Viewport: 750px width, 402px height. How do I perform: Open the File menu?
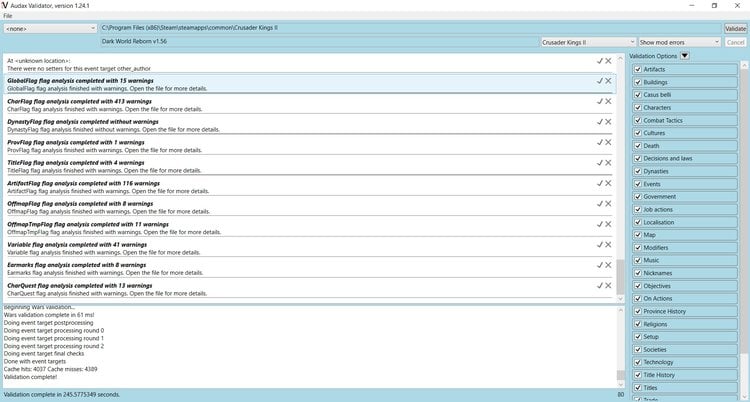tap(8, 16)
